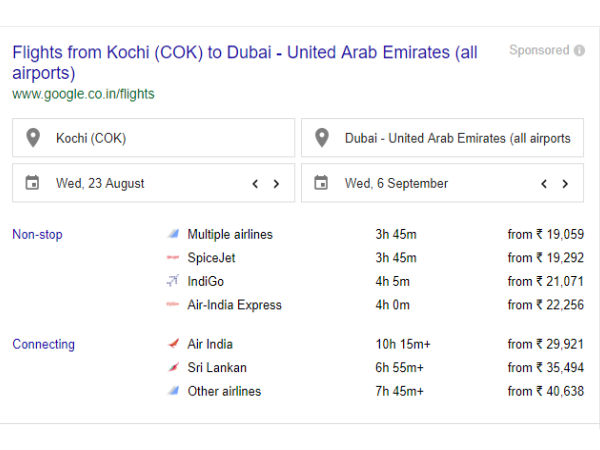600x450 pixels.
Task: Advance return date to next day
Action: tap(565, 184)
